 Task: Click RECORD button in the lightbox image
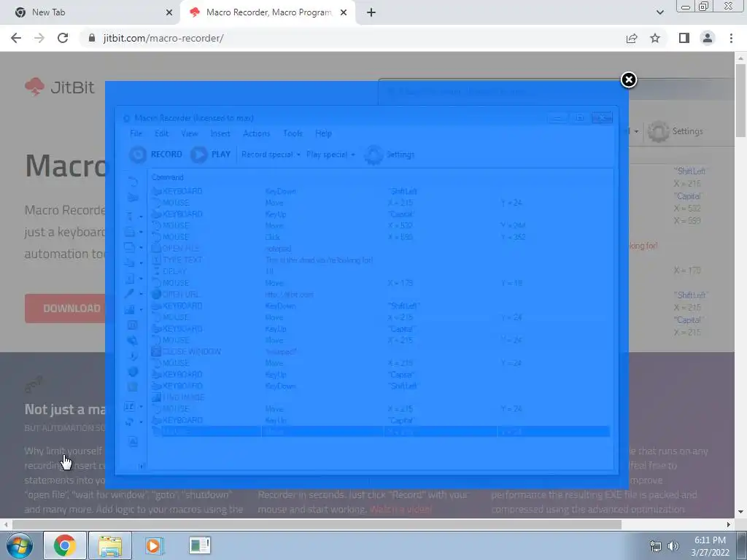pos(156,155)
